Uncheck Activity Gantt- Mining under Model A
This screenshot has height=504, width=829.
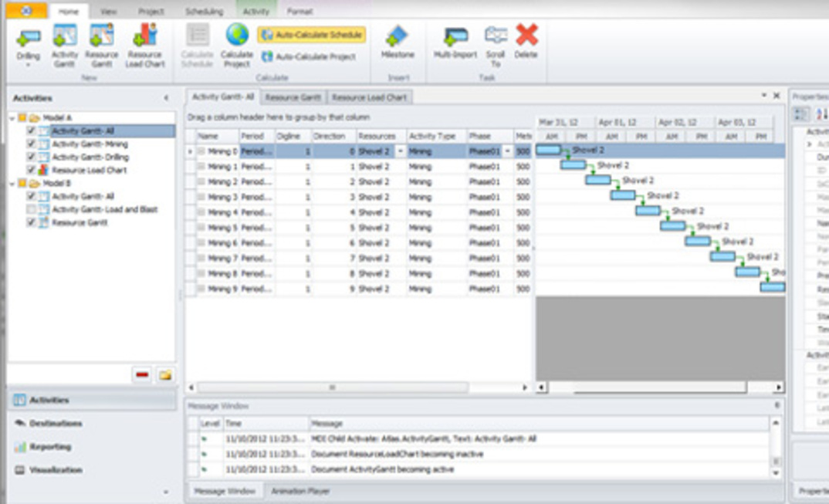31,144
